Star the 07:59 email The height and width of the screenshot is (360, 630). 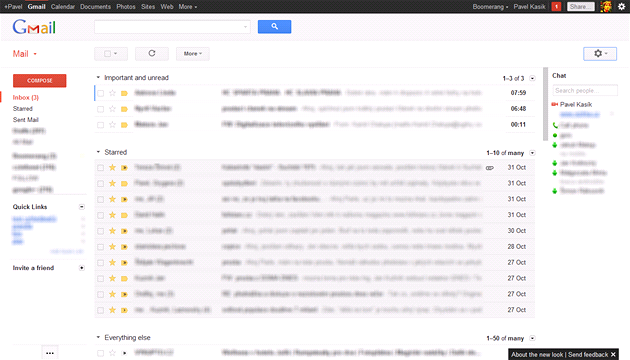[x=112, y=93]
